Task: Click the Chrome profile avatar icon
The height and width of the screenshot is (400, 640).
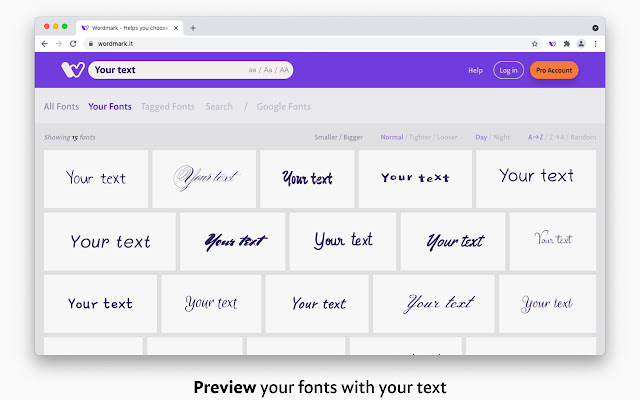Action: coord(581,44)
